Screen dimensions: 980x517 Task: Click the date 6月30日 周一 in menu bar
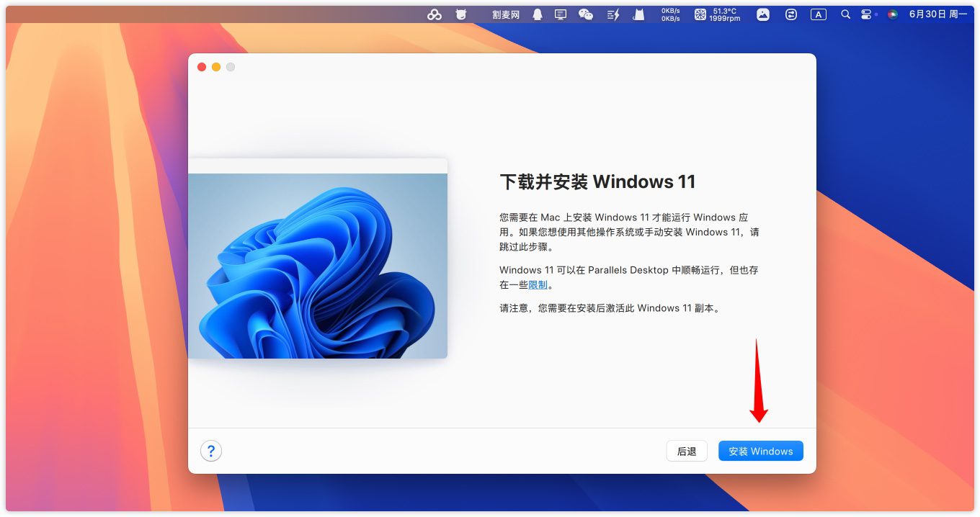[937, 14]
